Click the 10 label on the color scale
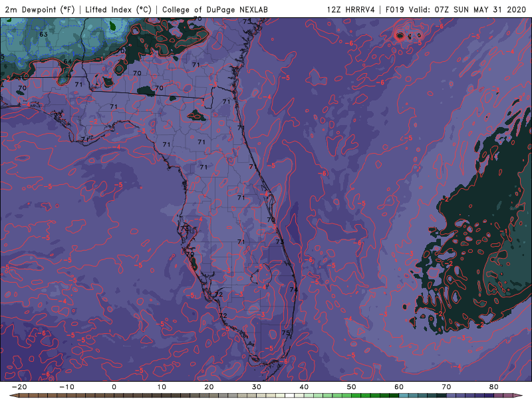Screen dimensions: 532x399 (162, 387)
